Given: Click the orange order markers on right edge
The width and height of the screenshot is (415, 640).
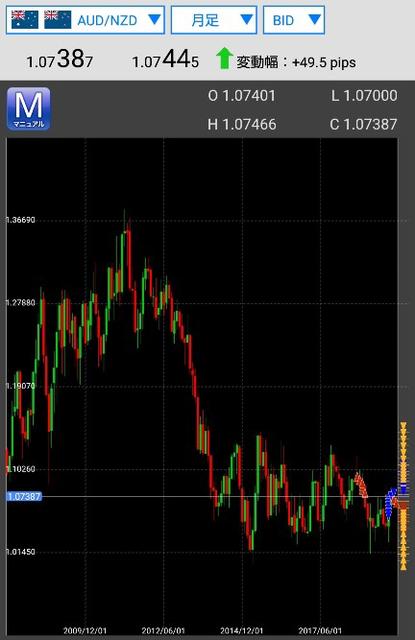Looking at the screenshot, I should coord(403,496).
